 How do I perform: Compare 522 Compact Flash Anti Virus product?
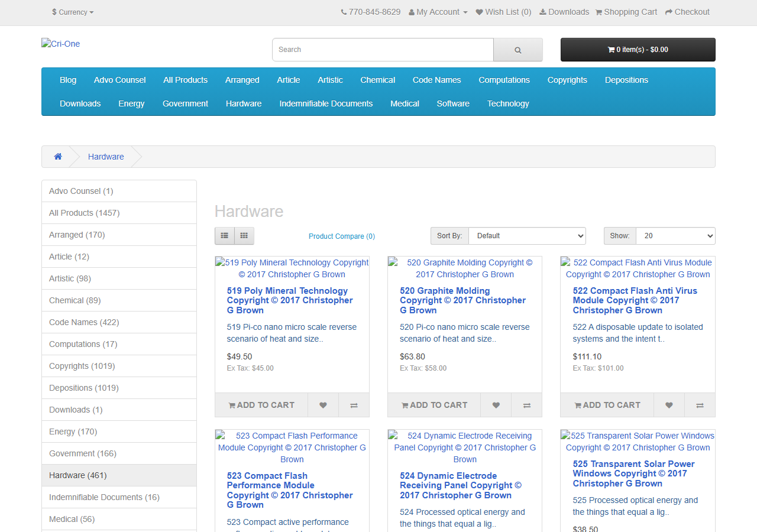(700, 406)
